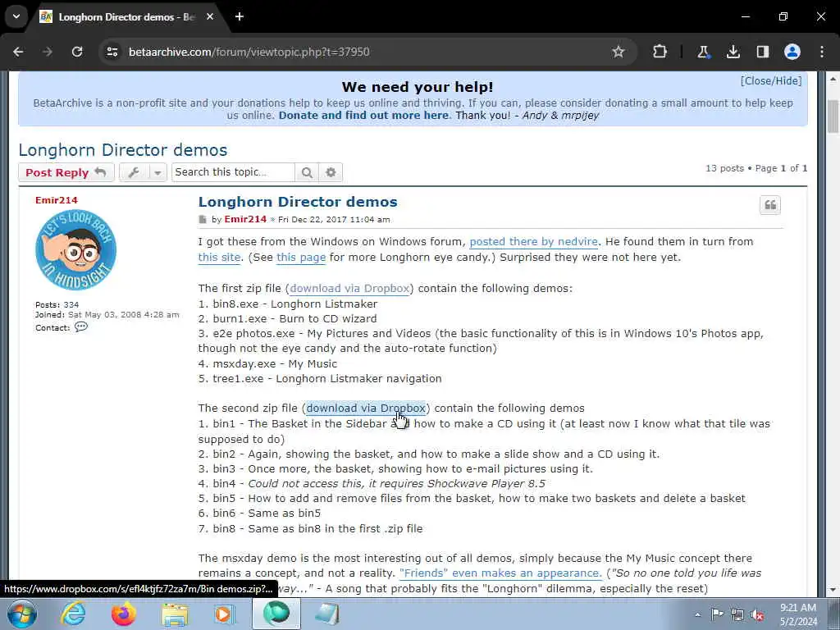Click the Post Reply button
Image resolution: width=840 pixels, height=630 pixels.
66,172
